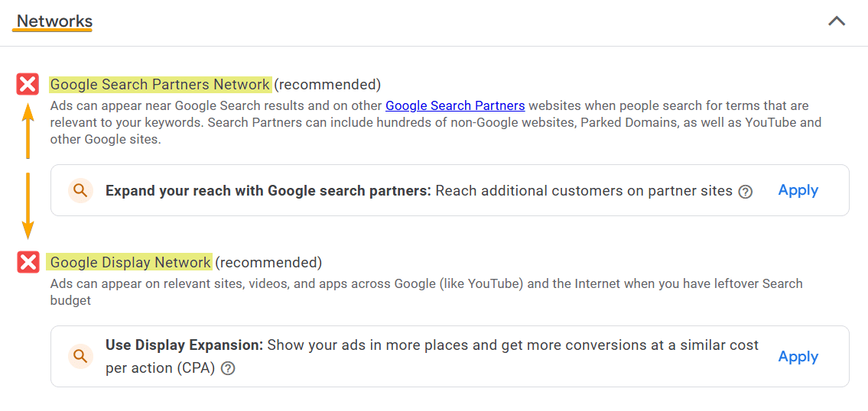Open the Google Search Partners hyperlink
Image resolution: width=868 pixels, height=411 pixels.
tap(455, 105)
